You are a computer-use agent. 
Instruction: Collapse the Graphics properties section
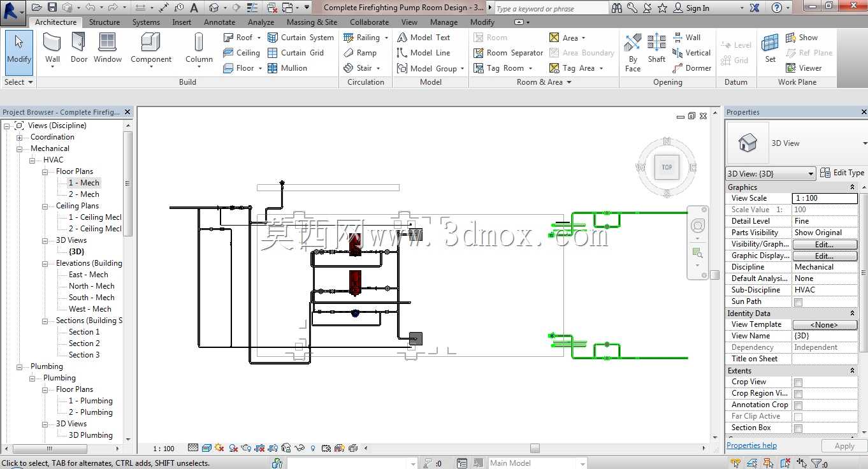point(852,187)
